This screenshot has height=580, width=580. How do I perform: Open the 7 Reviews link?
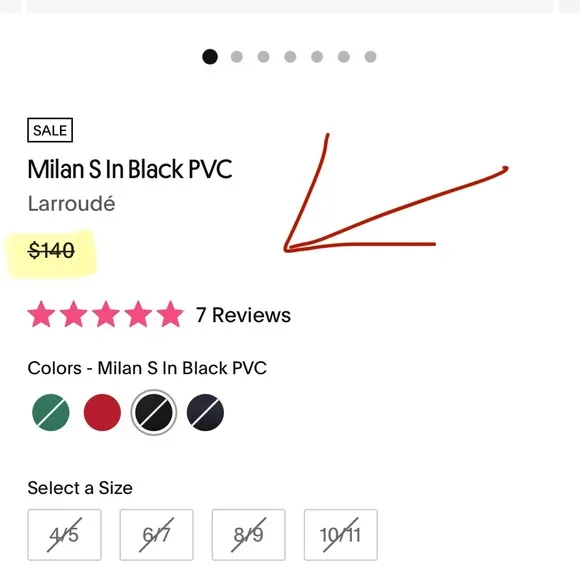[x=243, y=315]
